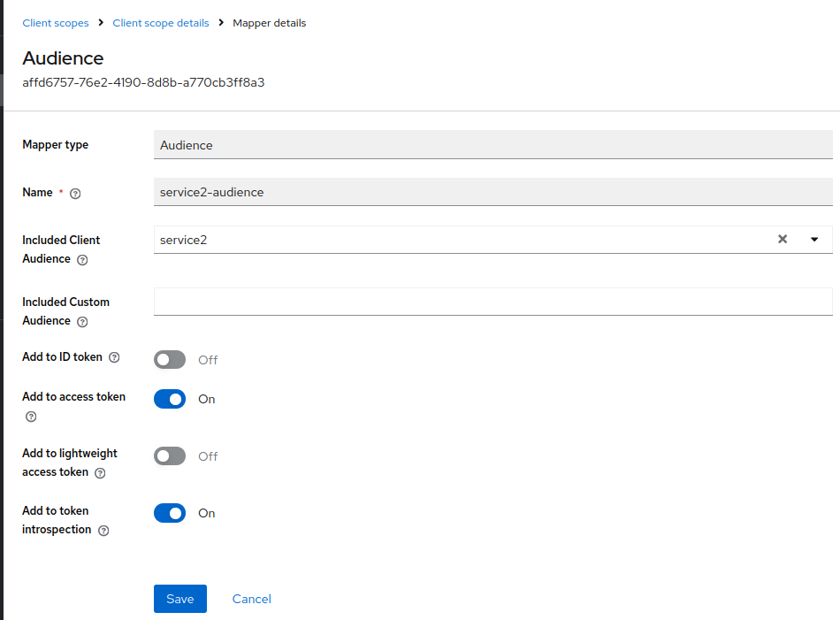Open the service2 client audience combo box
This screenshot has height=620, width=840.
pos(460,240)
